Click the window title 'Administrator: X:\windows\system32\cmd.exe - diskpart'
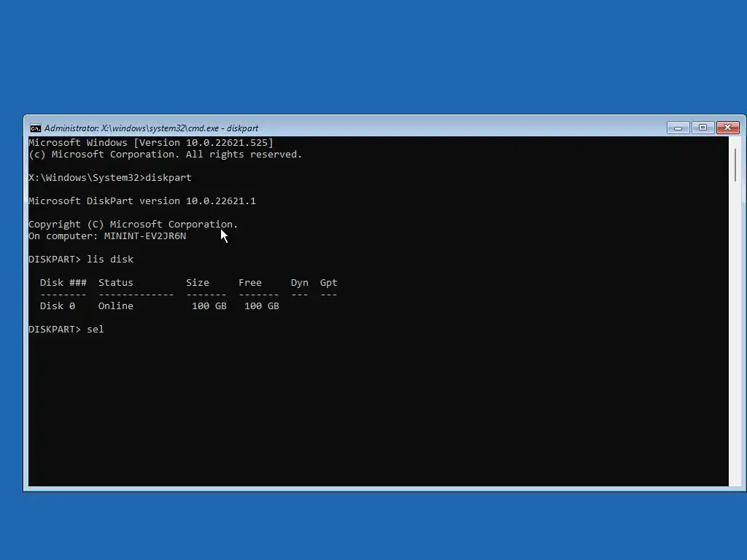This screenshot has height=560, width=747. 152,128
